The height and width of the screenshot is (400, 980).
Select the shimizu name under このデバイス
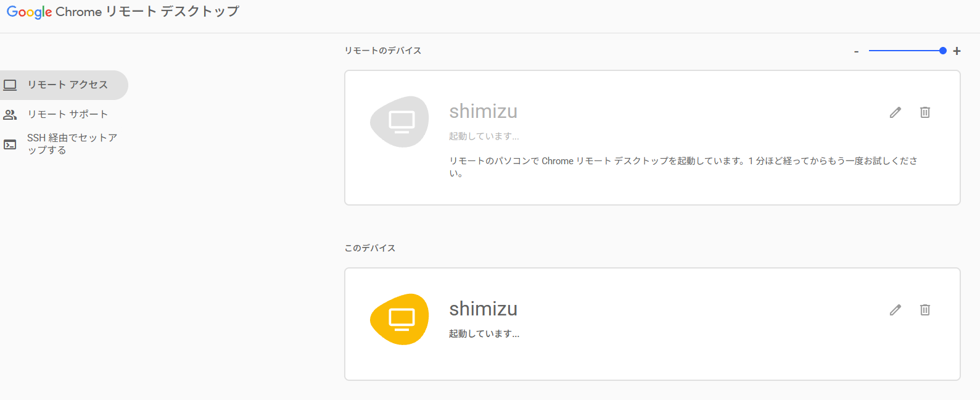(x=484, y=309)
